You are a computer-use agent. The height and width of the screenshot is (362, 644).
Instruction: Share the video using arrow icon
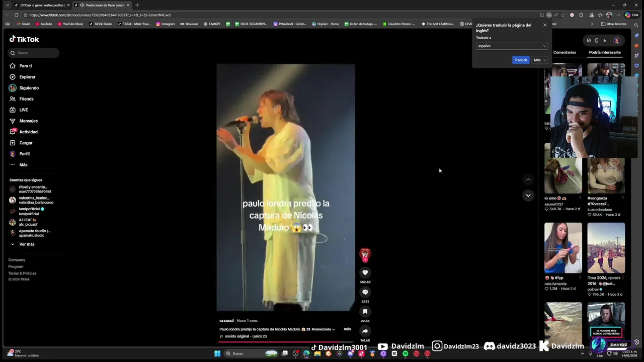pos(365,331)
